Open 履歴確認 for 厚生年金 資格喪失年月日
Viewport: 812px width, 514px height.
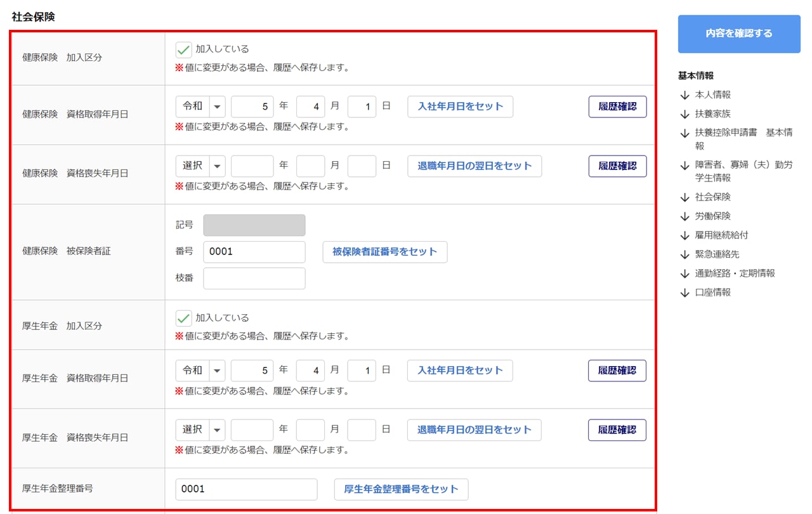point(617,430)
